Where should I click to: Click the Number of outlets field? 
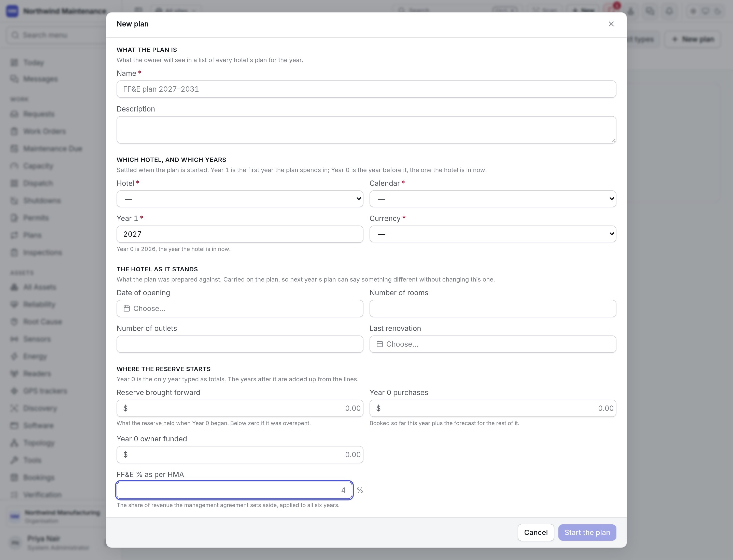coord(240,344)
